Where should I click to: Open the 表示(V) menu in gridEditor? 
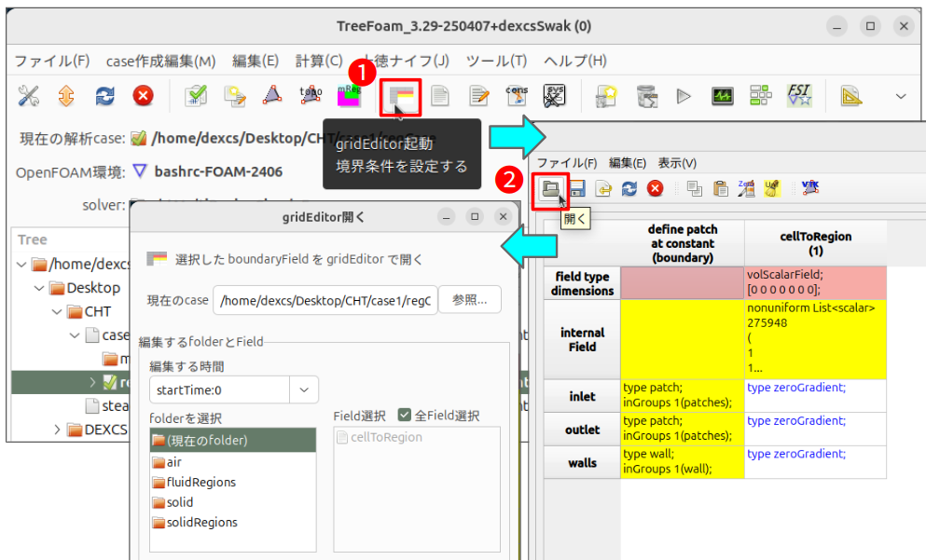[x=677, y=163]
